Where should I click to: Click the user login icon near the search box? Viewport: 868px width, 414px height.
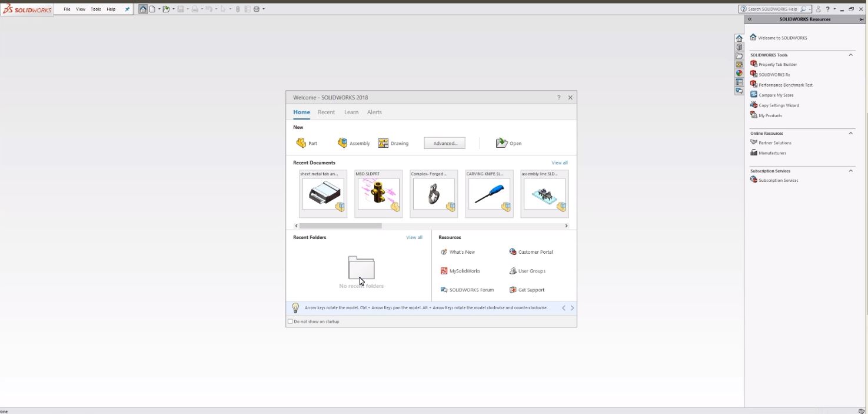click(x=818, y=9)
